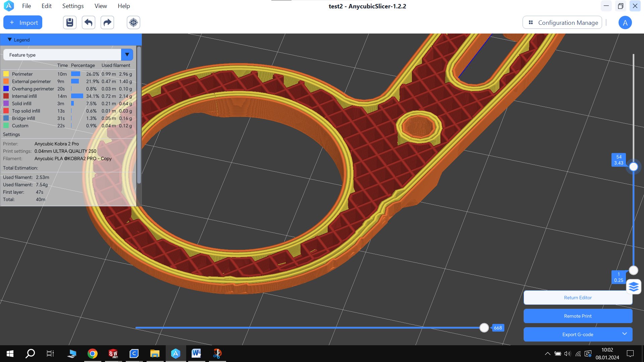Open the Help menu
The width and height of the screenshot is (644, 362).
click(x=124, y=6)
